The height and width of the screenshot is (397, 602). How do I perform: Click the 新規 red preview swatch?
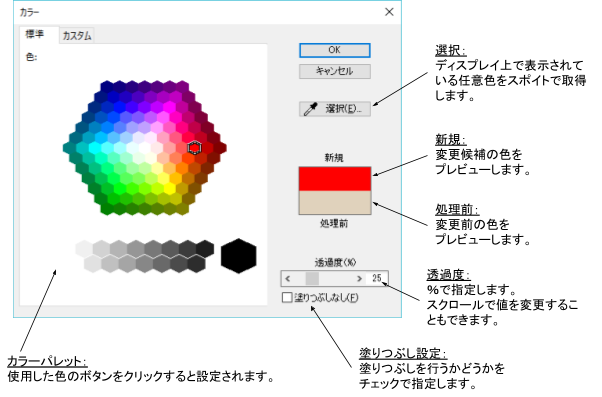(x=335, y=179)
